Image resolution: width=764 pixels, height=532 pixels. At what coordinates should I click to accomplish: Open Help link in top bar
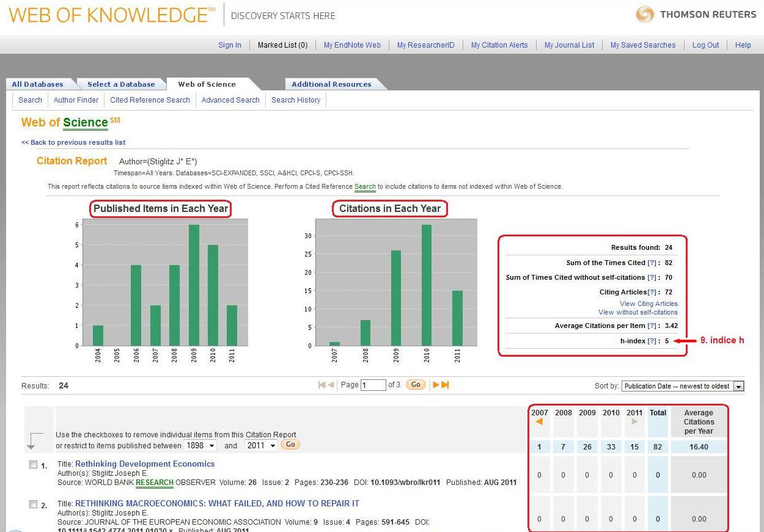pos(743,45)
